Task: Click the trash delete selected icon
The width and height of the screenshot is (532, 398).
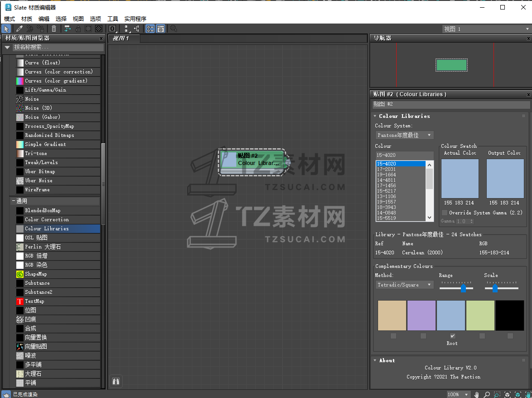Action: tap(54, 29)
